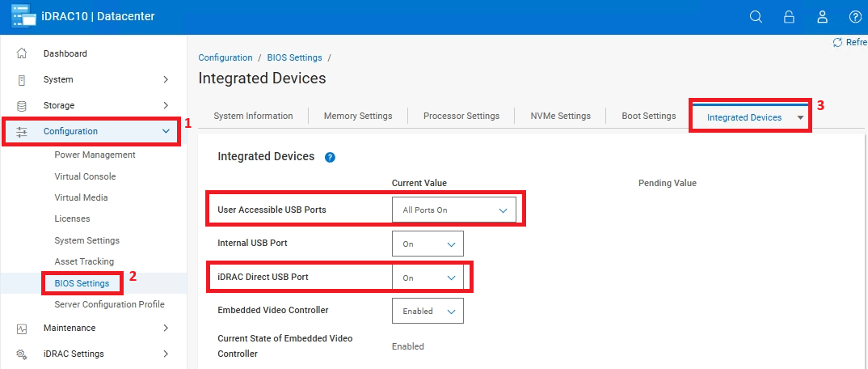Collapse the Configuration menu chevron

(x=166, y=131)
